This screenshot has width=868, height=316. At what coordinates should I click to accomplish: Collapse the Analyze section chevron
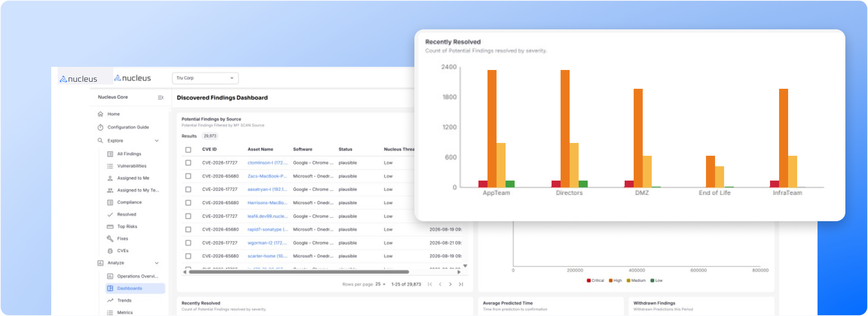click(x=157, y=263)
